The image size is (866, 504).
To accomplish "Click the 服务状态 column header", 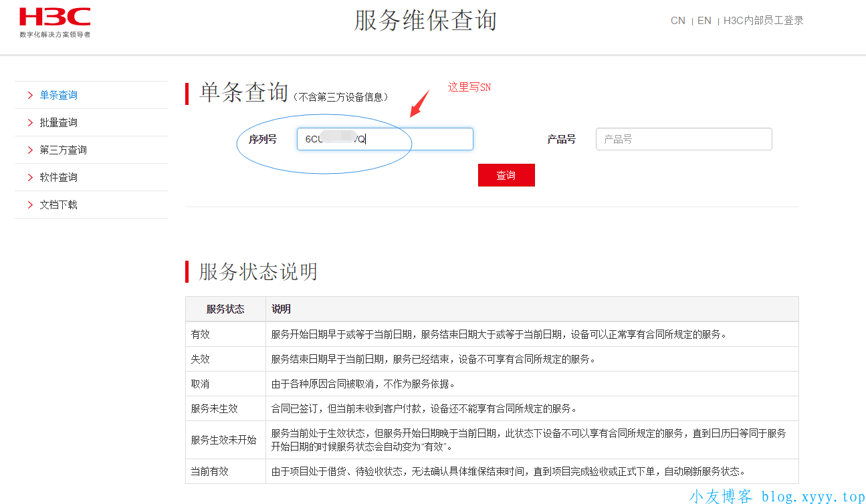I will [225, 309].
